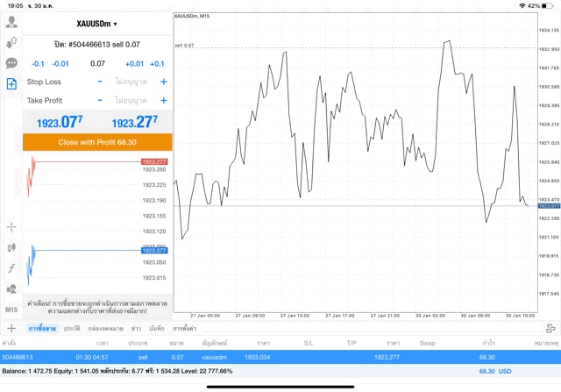The image size is (561, 392).
Task: Sort by เวลา time column header
Action: coord(102,343)
